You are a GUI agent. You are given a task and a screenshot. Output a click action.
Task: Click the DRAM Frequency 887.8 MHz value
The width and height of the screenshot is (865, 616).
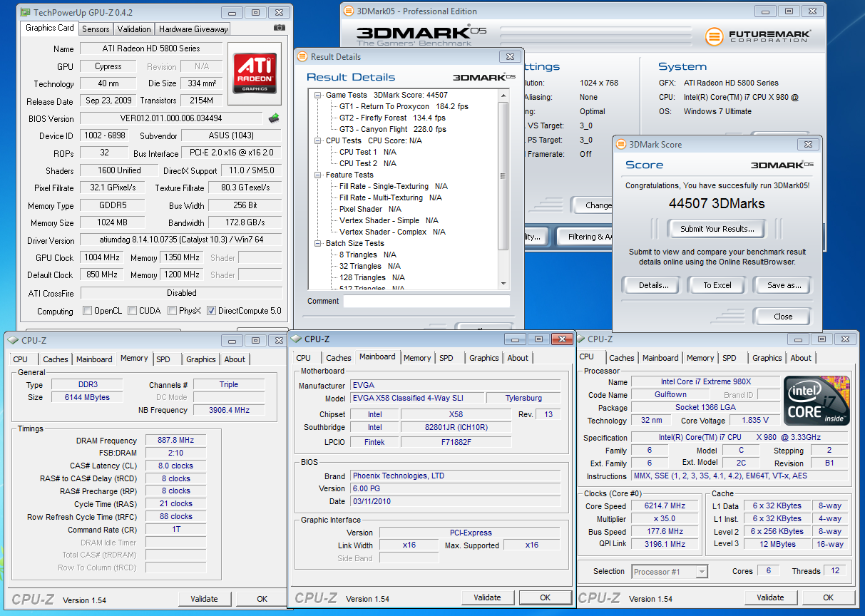point(176,441)
